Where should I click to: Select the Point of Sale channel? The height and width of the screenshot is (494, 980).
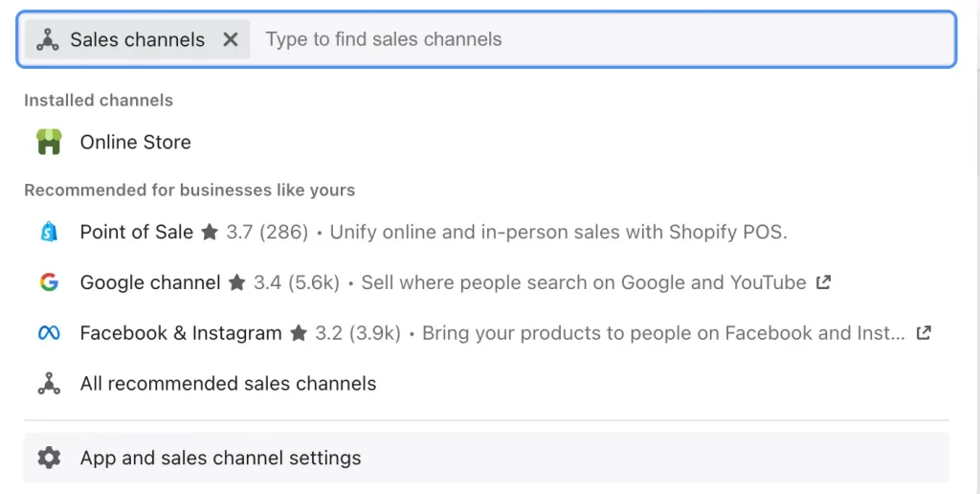(x=486, y=232)
